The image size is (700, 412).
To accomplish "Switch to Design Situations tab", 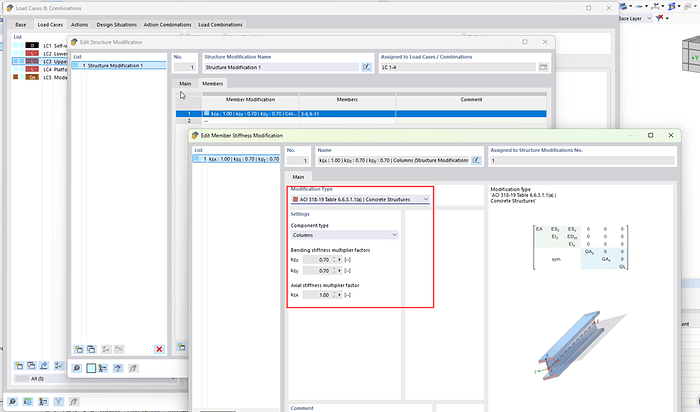I will pos(115,23).
